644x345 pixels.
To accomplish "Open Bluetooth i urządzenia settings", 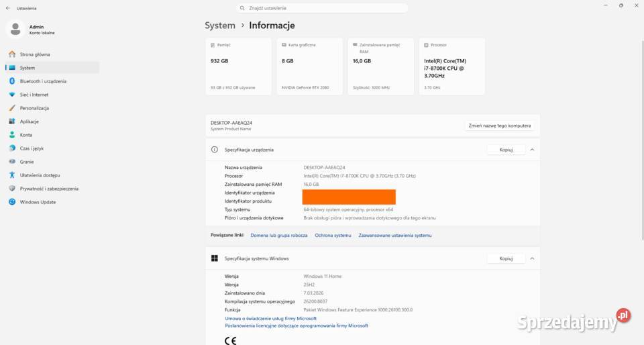I will (x=52, y=81).
